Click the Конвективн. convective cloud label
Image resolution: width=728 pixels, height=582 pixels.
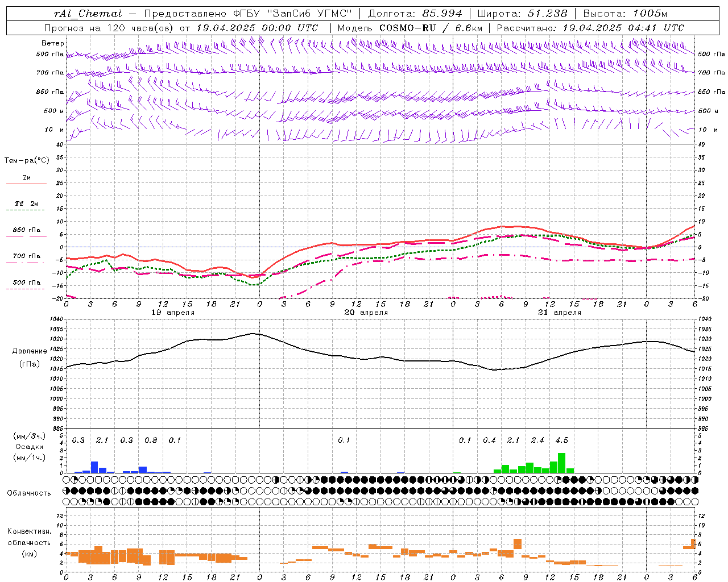(30, 531)
